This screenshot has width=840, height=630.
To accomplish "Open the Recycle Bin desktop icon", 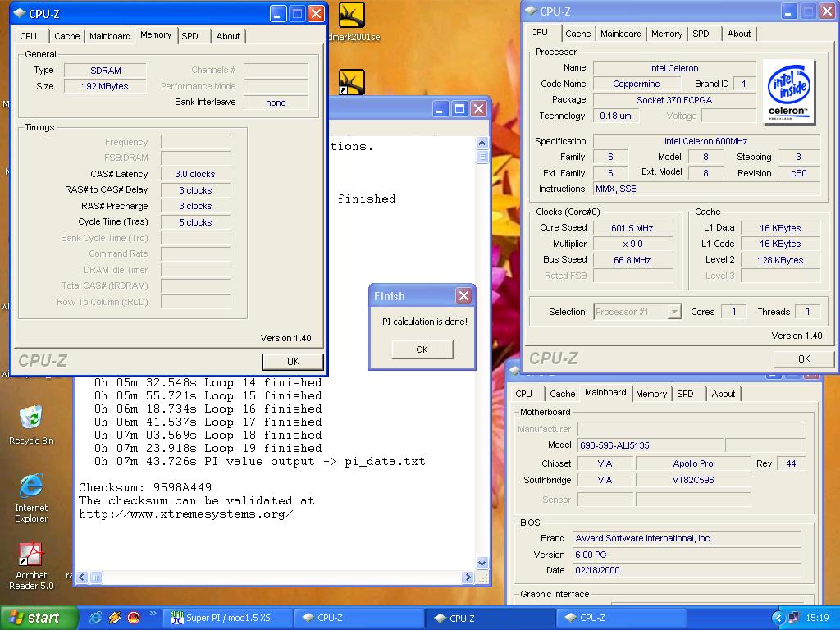I will coord(31,425).
